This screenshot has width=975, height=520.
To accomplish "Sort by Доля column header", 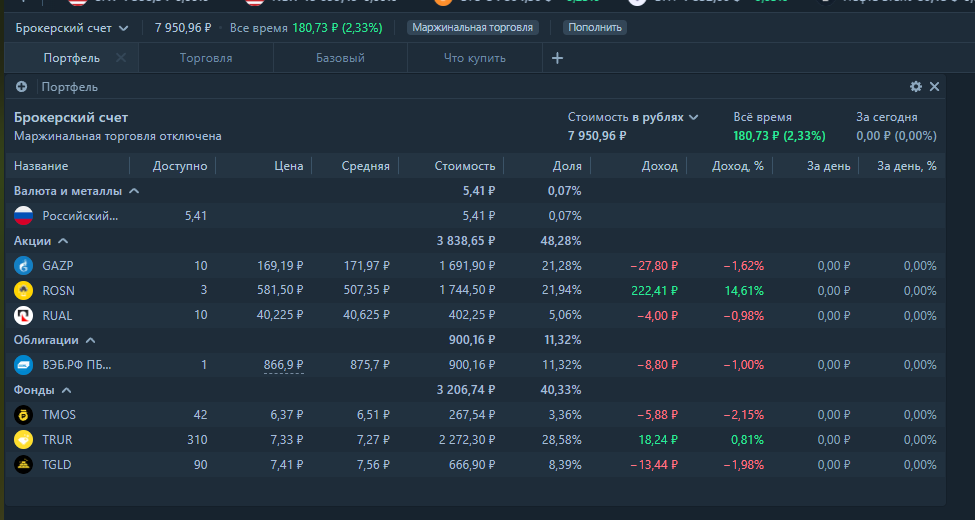I will click(x=567, y=166).
